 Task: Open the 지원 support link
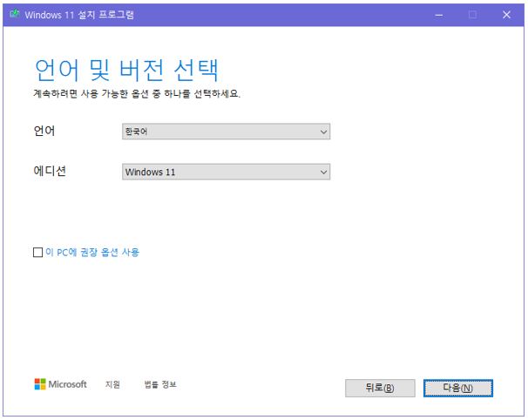112,384
